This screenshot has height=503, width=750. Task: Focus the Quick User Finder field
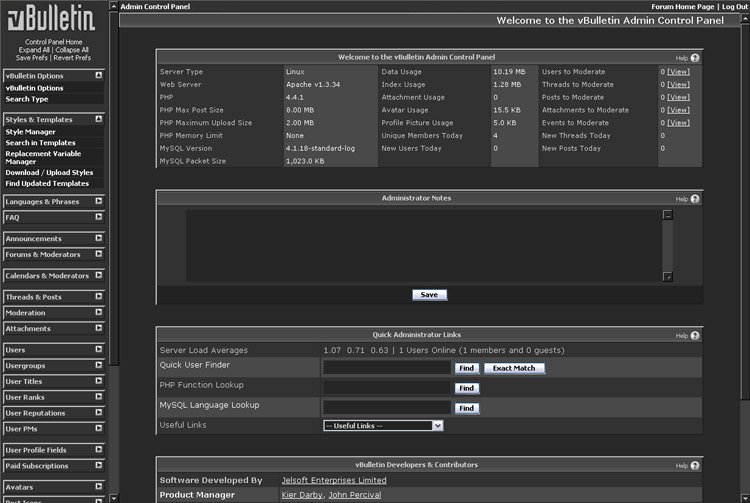click(x=387, y=368)
